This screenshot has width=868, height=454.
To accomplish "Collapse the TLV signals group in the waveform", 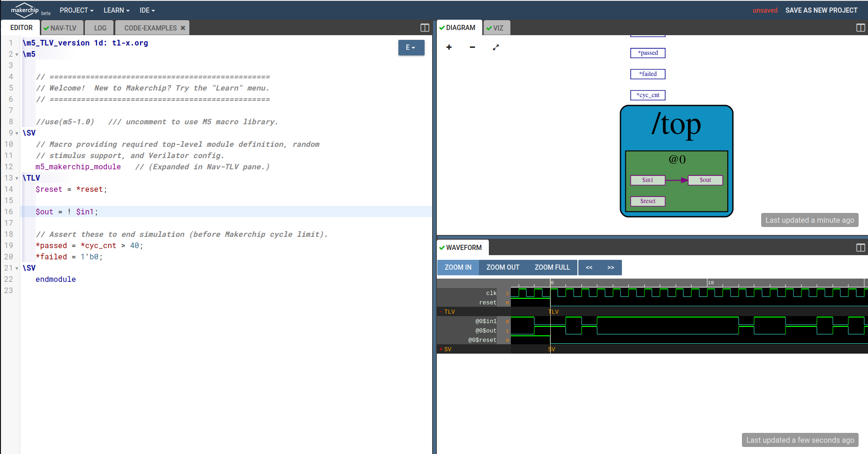I will [441, 311].
